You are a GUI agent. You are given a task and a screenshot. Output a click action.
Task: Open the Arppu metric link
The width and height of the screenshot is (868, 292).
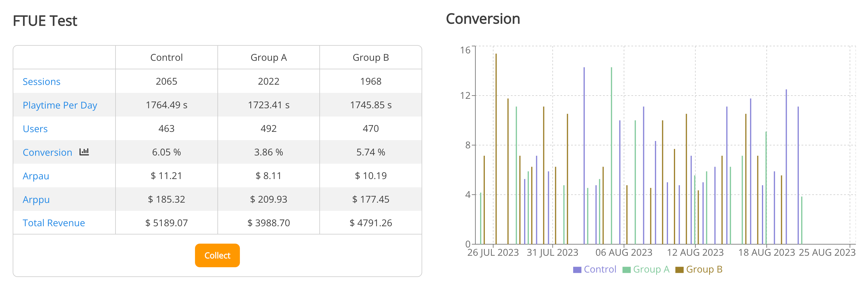coord(36,199)
